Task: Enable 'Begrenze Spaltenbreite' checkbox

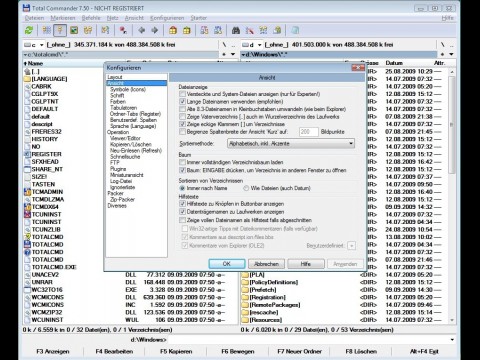Action: (x=182, y=132)
